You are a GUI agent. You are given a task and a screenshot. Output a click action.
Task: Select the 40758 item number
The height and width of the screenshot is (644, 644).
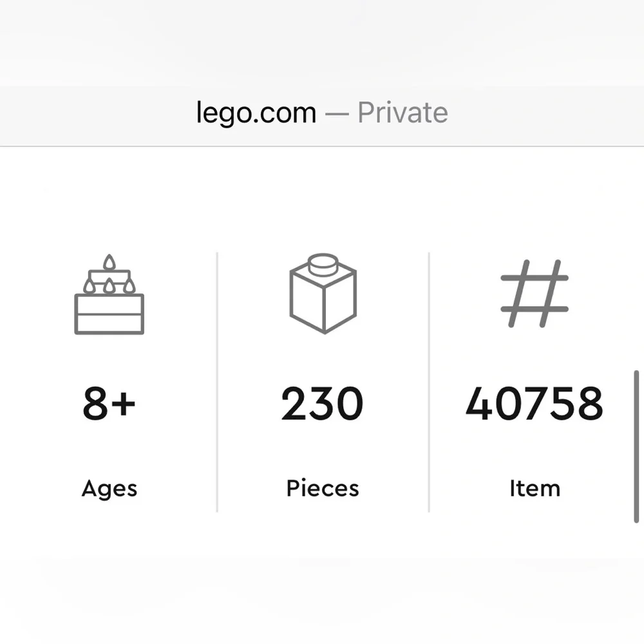[x=535, y=403]
